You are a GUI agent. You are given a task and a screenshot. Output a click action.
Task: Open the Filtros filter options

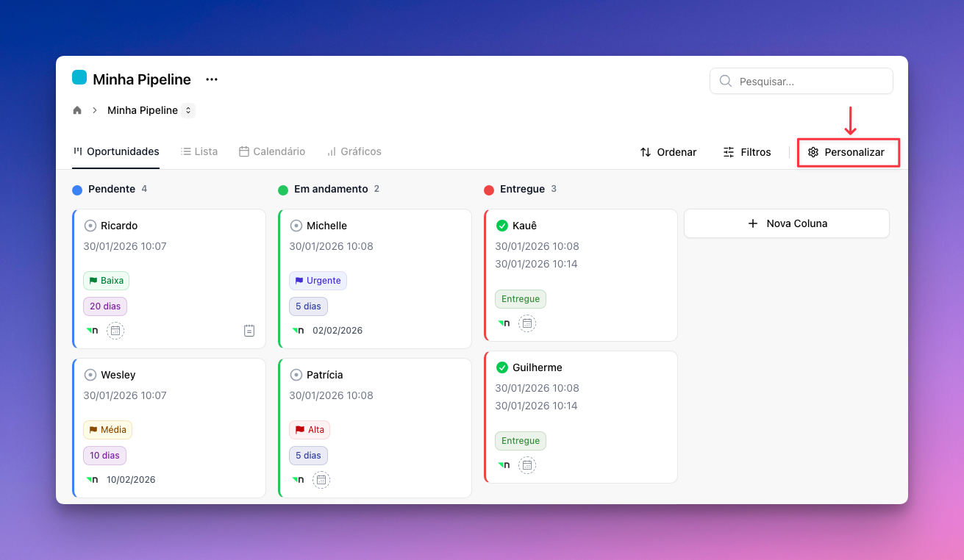747,152
